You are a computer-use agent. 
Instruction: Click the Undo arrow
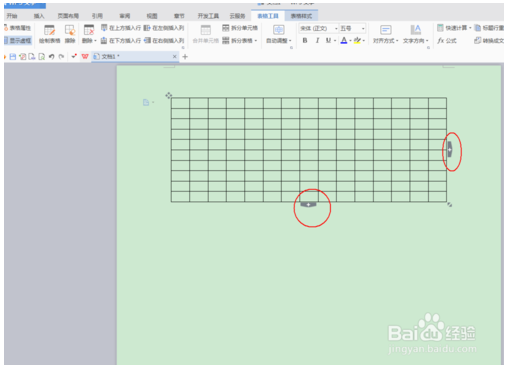51,57
